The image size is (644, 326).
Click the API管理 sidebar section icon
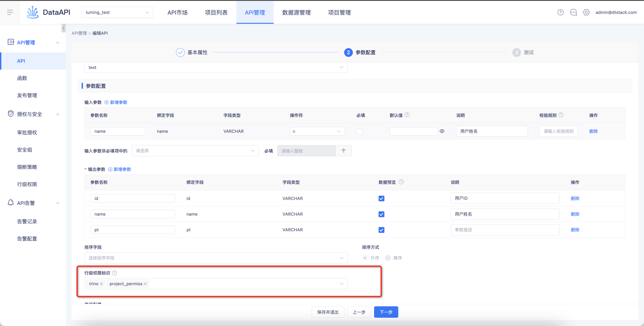click(x=11, y=42)
